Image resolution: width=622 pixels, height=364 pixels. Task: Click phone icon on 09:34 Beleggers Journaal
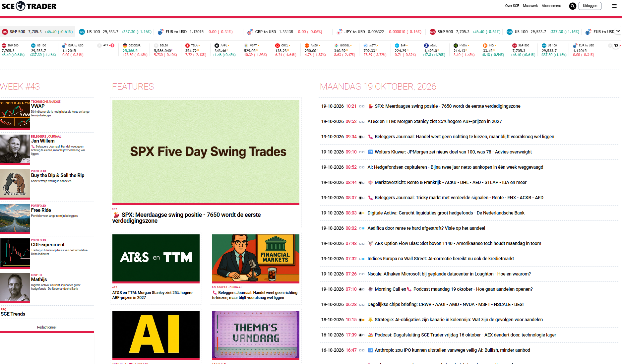[x=370, y=137]
